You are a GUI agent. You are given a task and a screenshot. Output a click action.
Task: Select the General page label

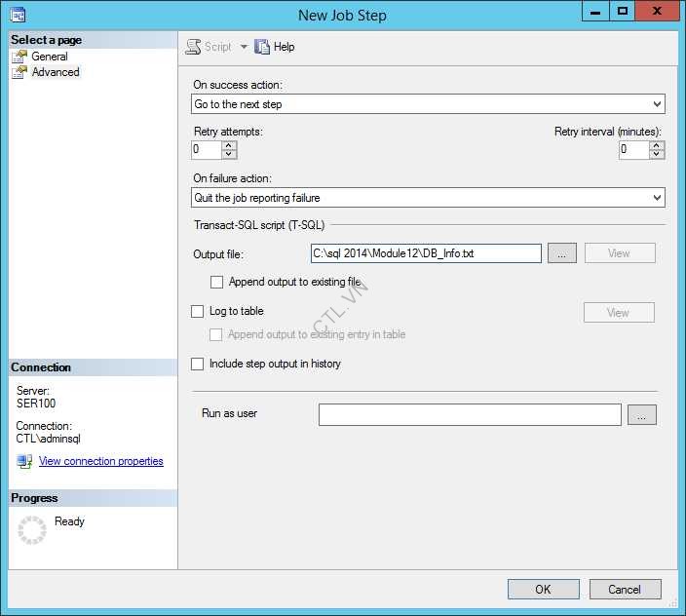(x=50, y=57)
